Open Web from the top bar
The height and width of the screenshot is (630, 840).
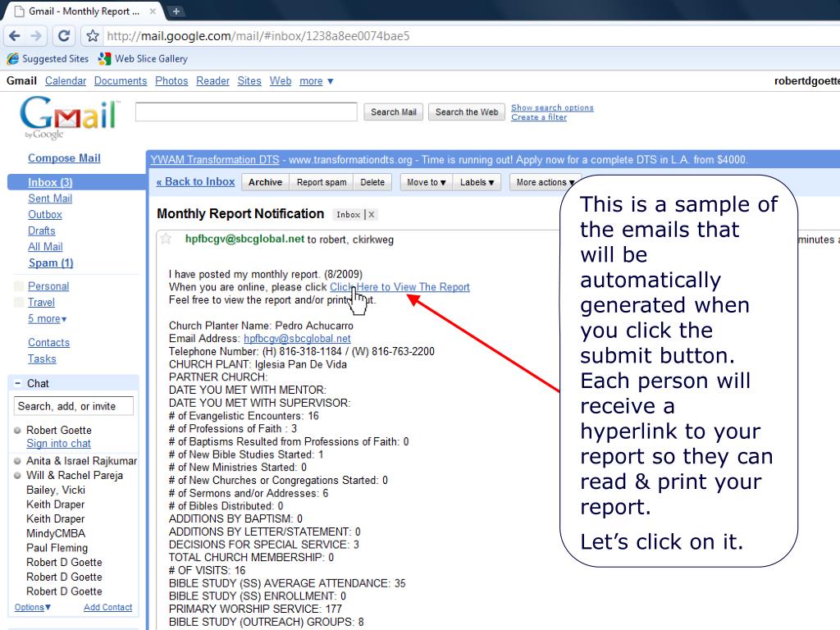click(281, 81)
